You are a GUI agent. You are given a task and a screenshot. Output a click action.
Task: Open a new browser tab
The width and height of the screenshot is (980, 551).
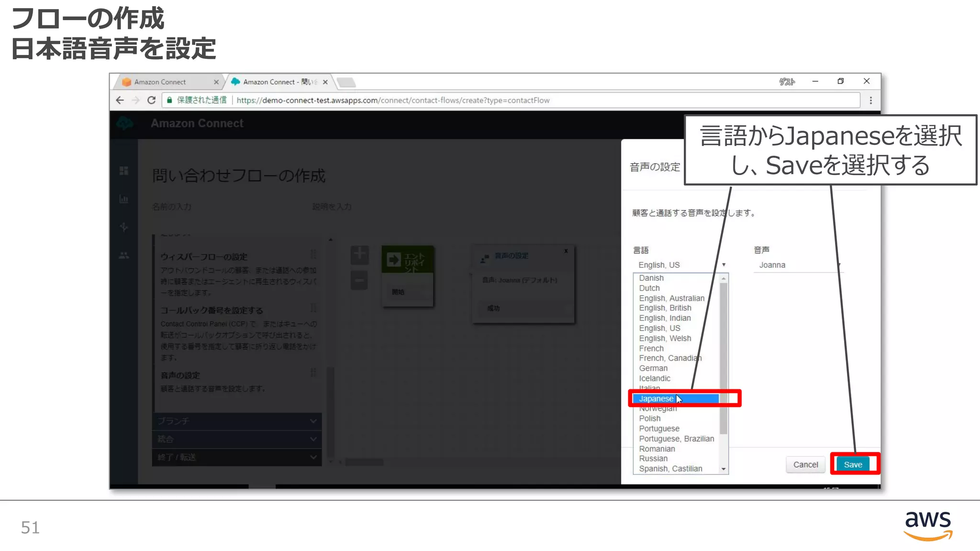(346, 82)
